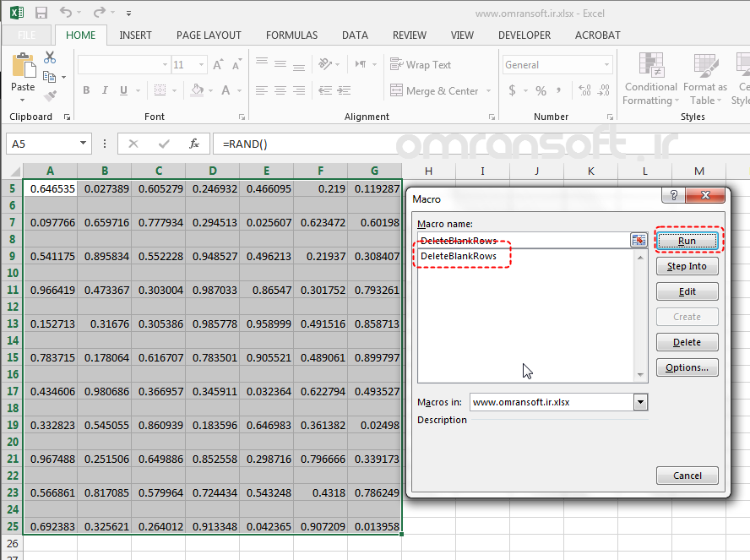Click the Save icon in quick access toolbar

pyautogui.click(x=41, y=13)
